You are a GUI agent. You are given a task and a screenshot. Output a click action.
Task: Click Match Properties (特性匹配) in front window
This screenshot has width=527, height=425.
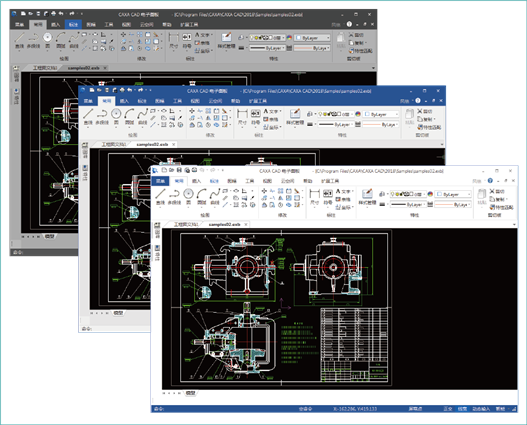click(501, 207)
